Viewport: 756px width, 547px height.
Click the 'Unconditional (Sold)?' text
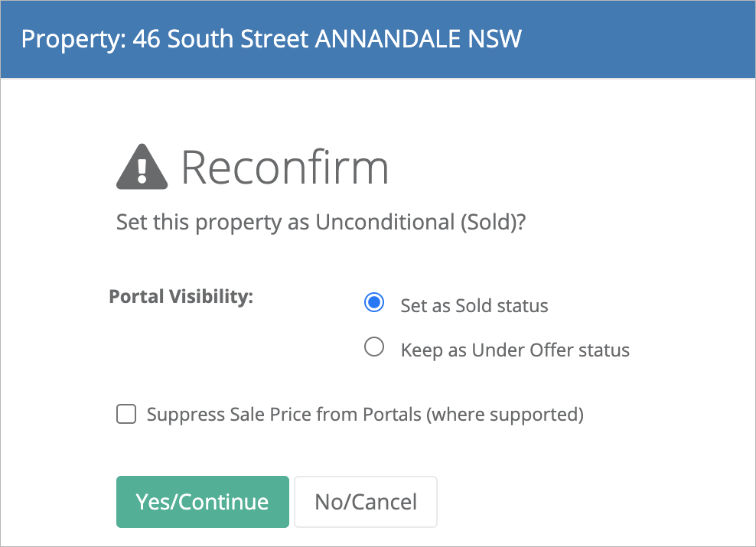tap(420, 223)
